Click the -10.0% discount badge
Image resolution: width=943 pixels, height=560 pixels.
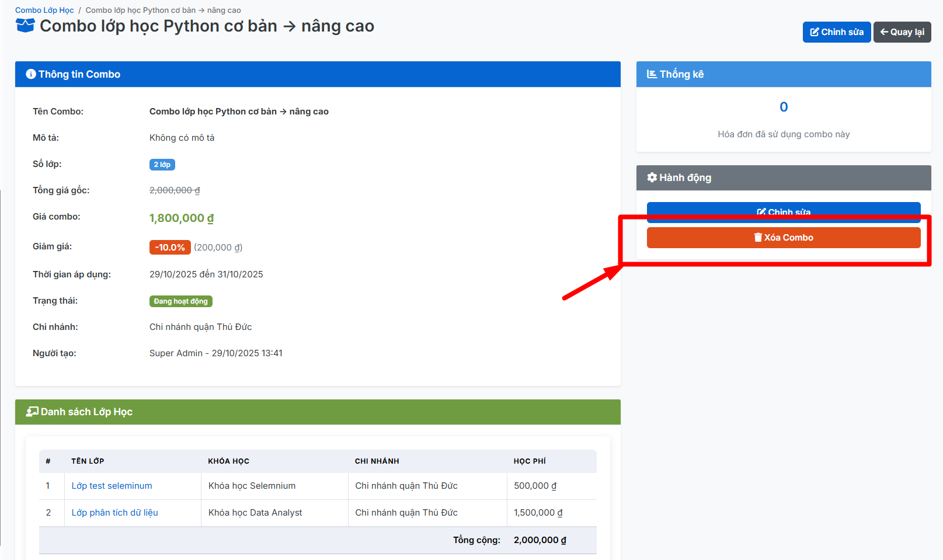click(170, 248)
